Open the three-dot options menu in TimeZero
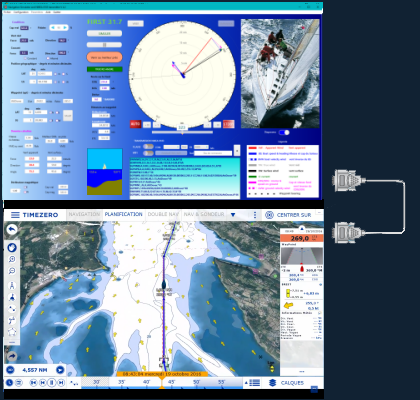The width and height of the screenshot is (420, 400). [255, 215]
